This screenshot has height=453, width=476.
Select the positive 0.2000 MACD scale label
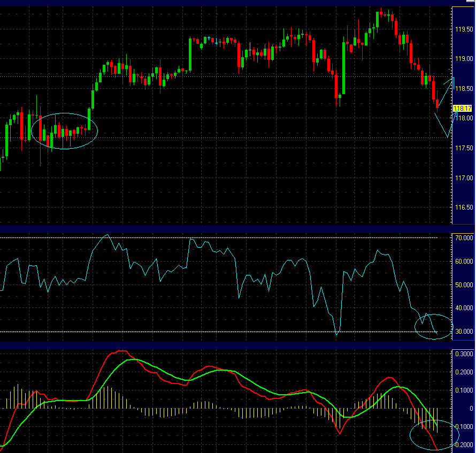[x=464, y=372]
